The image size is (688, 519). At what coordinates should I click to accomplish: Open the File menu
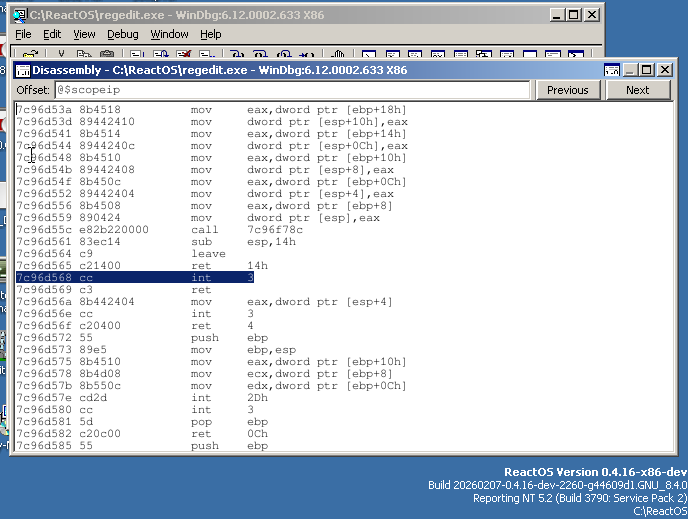pos(23,34)
